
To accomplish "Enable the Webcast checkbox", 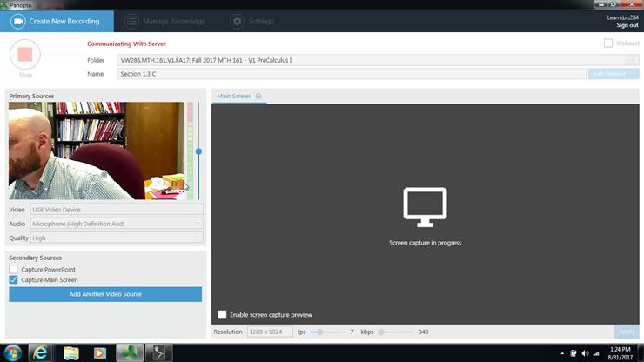I will 608,44.
